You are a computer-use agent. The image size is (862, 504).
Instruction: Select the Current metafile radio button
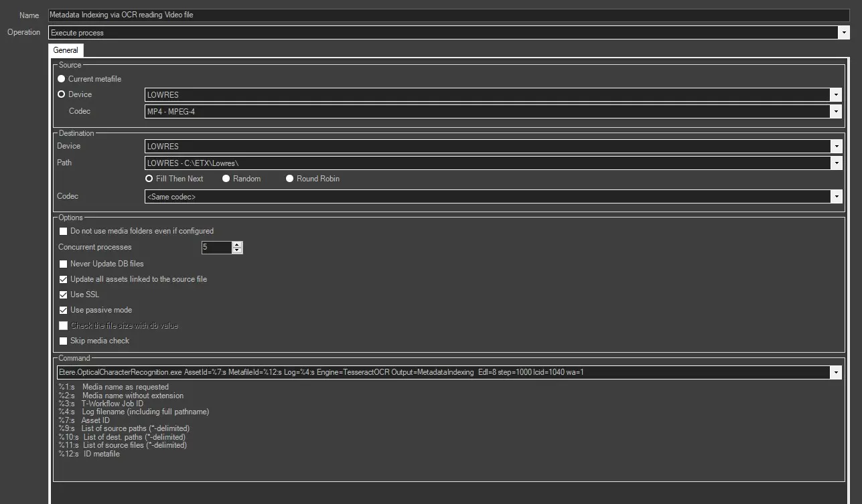pos(62,79)
